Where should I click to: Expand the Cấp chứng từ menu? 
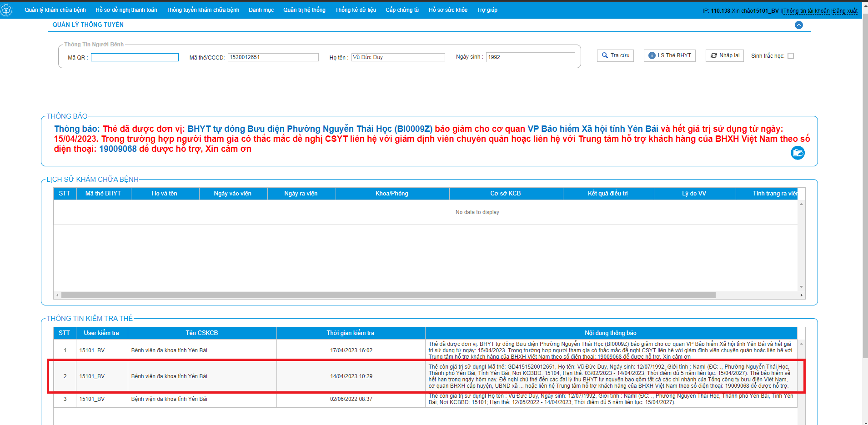click(x=402, y=10)
